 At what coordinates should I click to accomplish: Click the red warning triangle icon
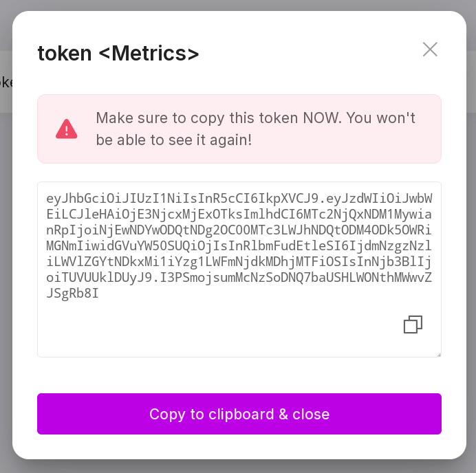[67, 129]
